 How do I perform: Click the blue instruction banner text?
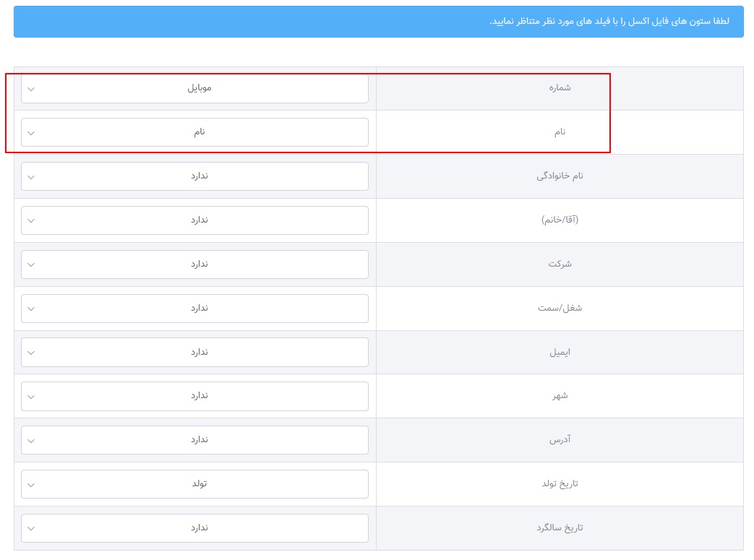click(609, 21)
